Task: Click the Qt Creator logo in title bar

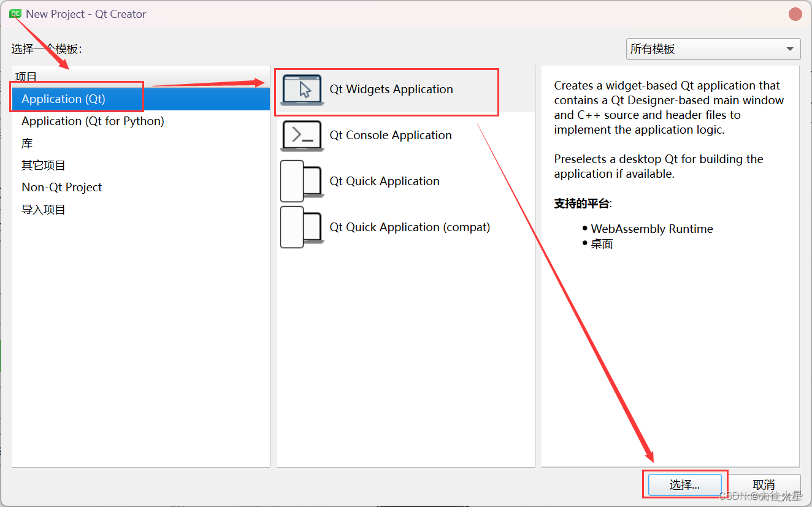Action: pyautogui.click(x=15, y=13)
